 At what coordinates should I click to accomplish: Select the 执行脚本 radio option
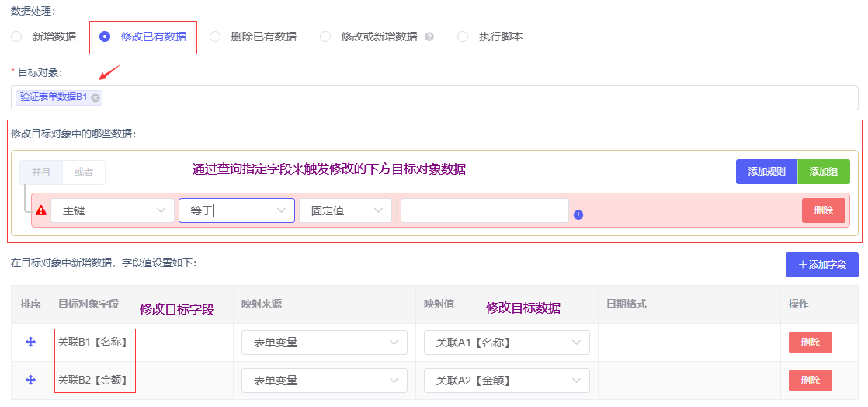pos(463,37)
